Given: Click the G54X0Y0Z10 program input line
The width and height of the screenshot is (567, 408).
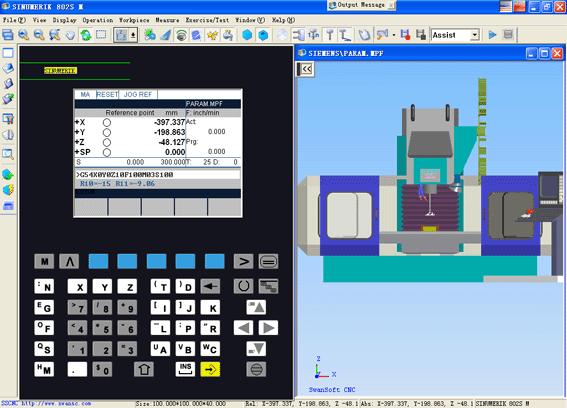Looking at the screenshot, I should (158, 175).
